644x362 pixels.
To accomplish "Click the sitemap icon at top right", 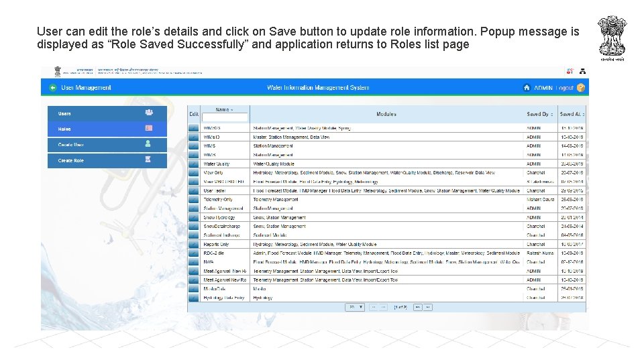I will point(582,71).
